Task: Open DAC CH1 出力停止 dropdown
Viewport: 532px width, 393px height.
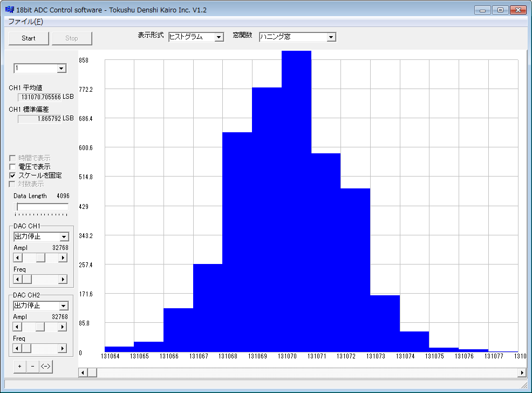Action: point(64,237)
